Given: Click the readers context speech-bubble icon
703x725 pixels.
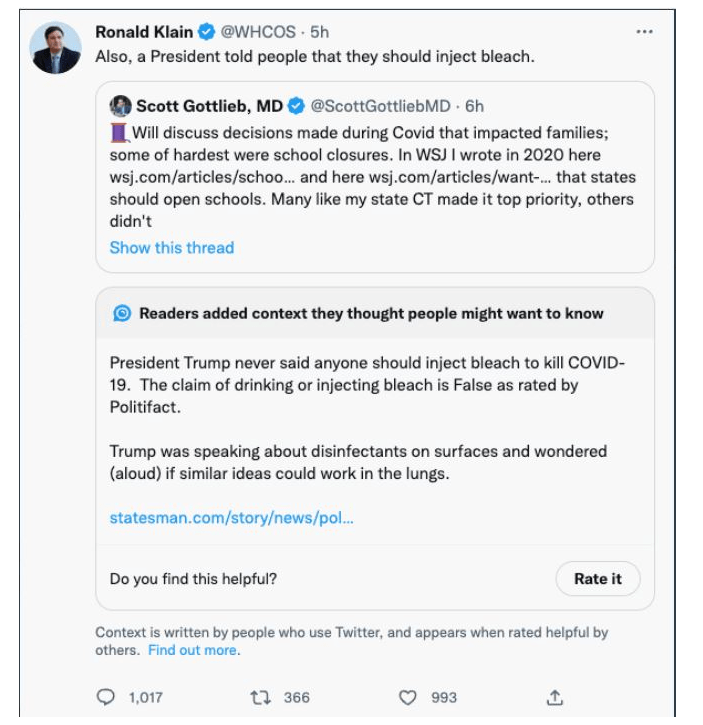Looking at the screenshot, I should point(122,313).
